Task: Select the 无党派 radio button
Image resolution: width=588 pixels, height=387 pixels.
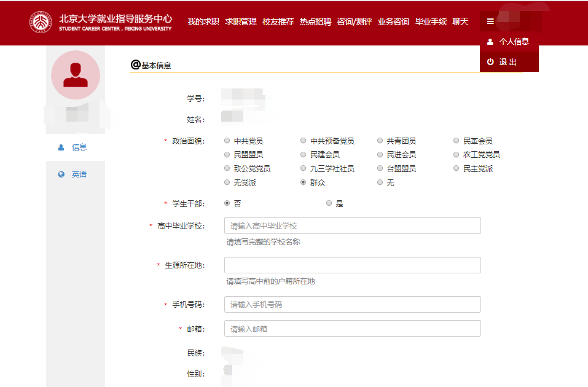Action: 227,182
